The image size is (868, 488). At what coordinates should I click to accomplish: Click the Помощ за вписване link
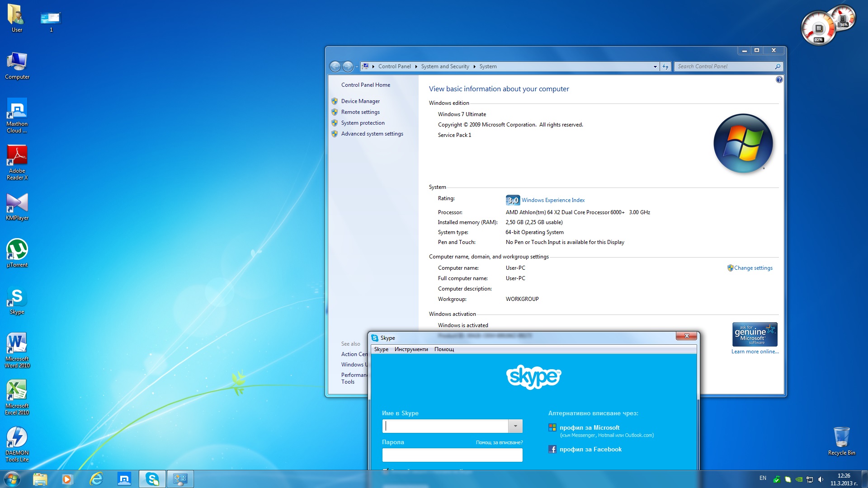click(499, 442)
